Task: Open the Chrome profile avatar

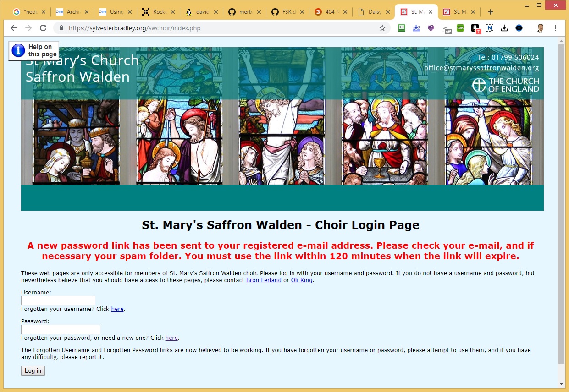Action: 541,28
